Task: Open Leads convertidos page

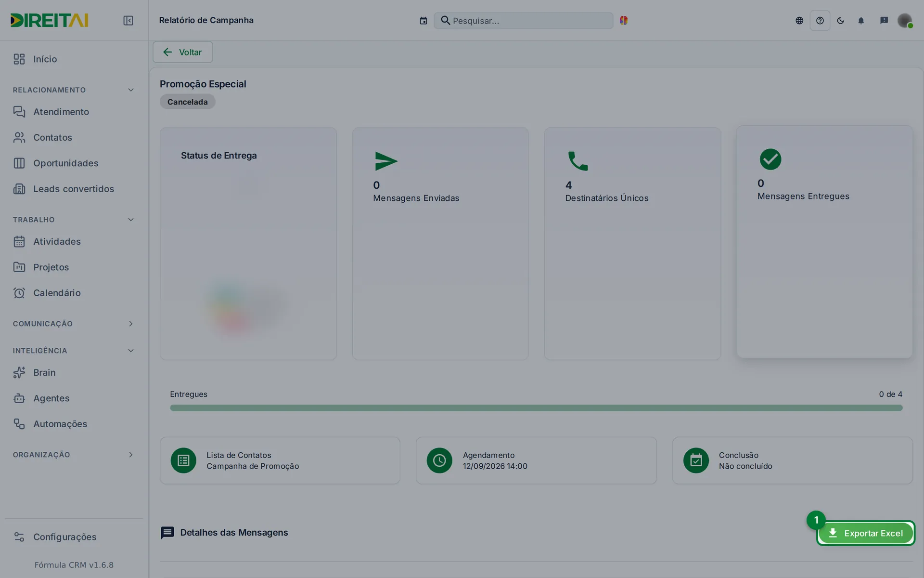Action: (x=74, y=189)
